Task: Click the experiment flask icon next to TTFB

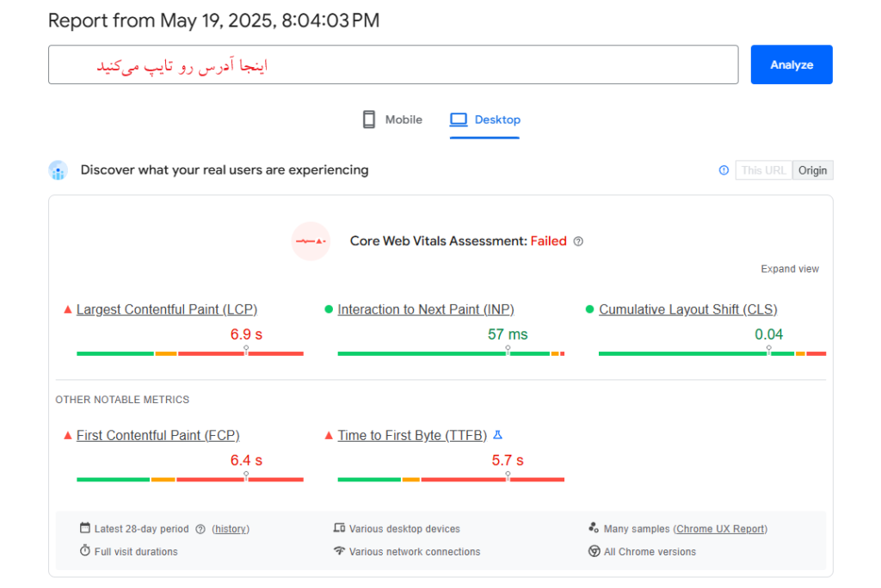Action: (497, 435)
